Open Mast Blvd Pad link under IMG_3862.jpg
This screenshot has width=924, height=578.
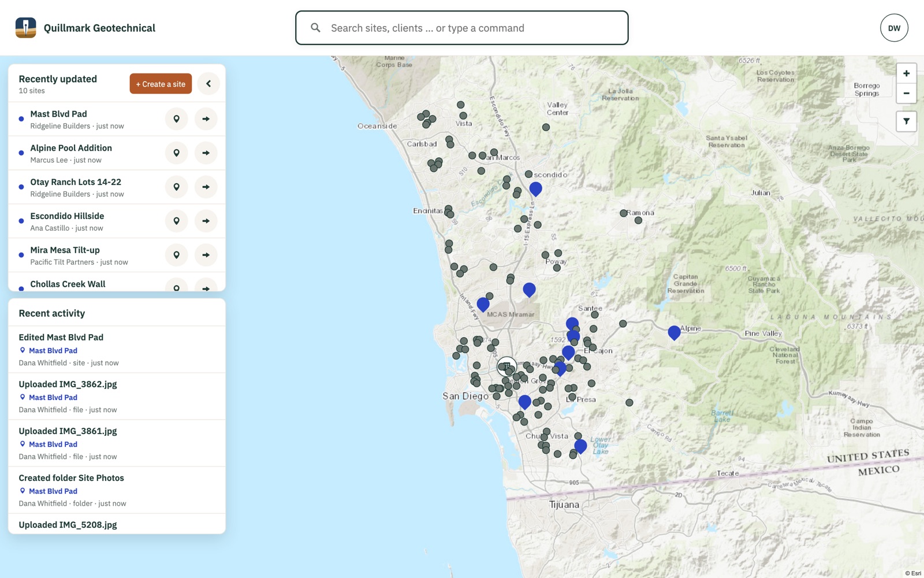tap(53, 398)
